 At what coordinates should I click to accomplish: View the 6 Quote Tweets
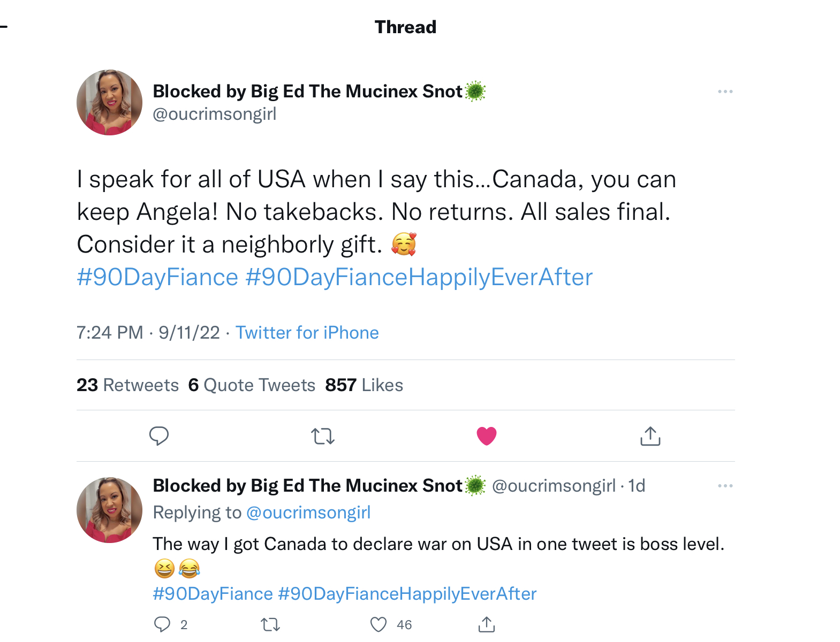252,385
